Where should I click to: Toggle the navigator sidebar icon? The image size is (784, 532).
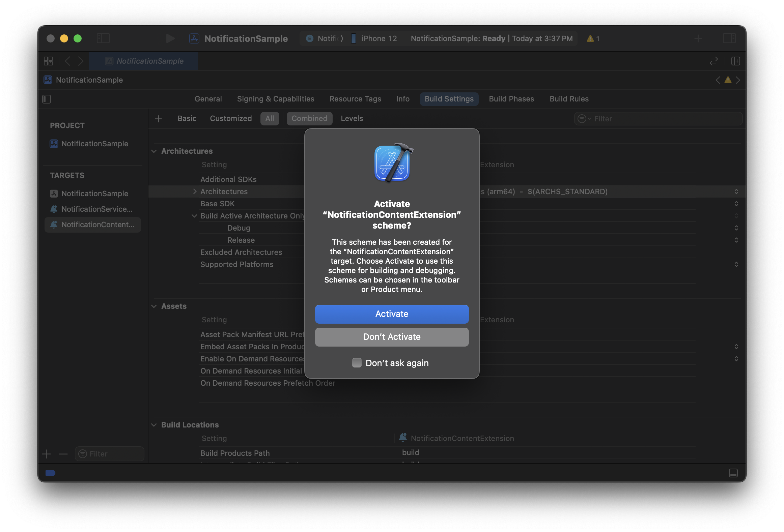click(x=103, y=38)
